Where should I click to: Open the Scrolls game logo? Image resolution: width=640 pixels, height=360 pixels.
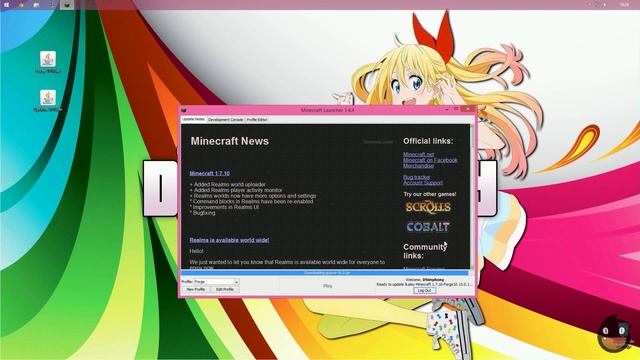[x=428, y=207]
